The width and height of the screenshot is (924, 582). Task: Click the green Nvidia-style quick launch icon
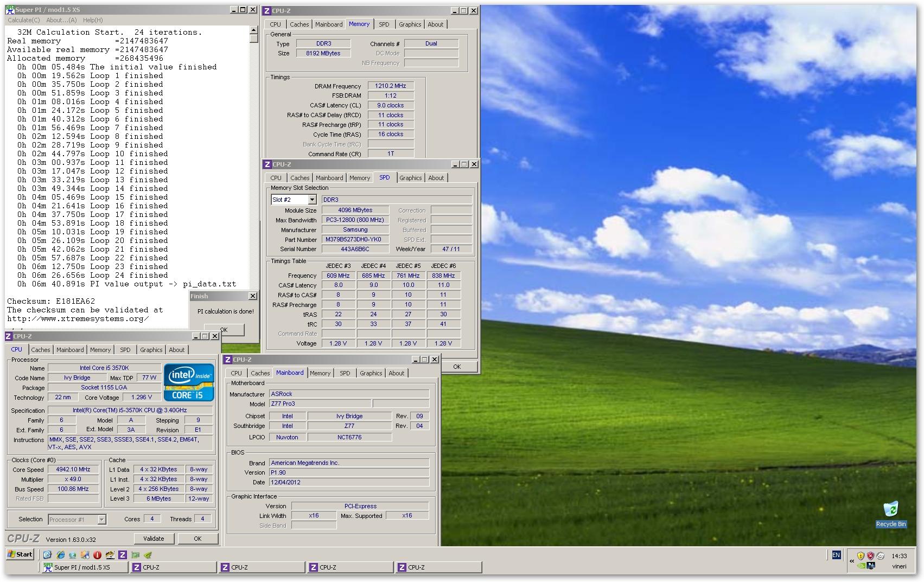tap(148, 555)
